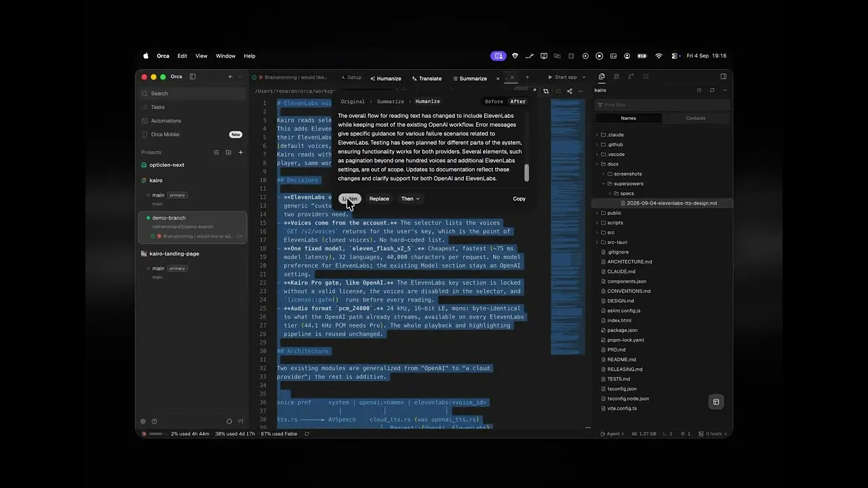Grab the popup text scrollbar
Image resolution: width=868 pixels, height=488 pixels.
click(x=526, y=173)
